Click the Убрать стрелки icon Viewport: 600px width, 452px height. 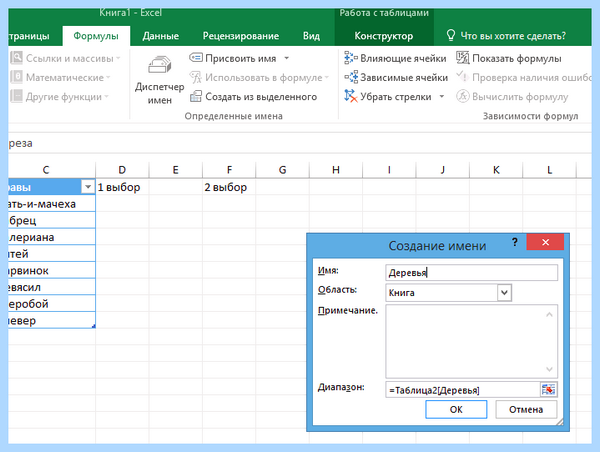(351, 96)
